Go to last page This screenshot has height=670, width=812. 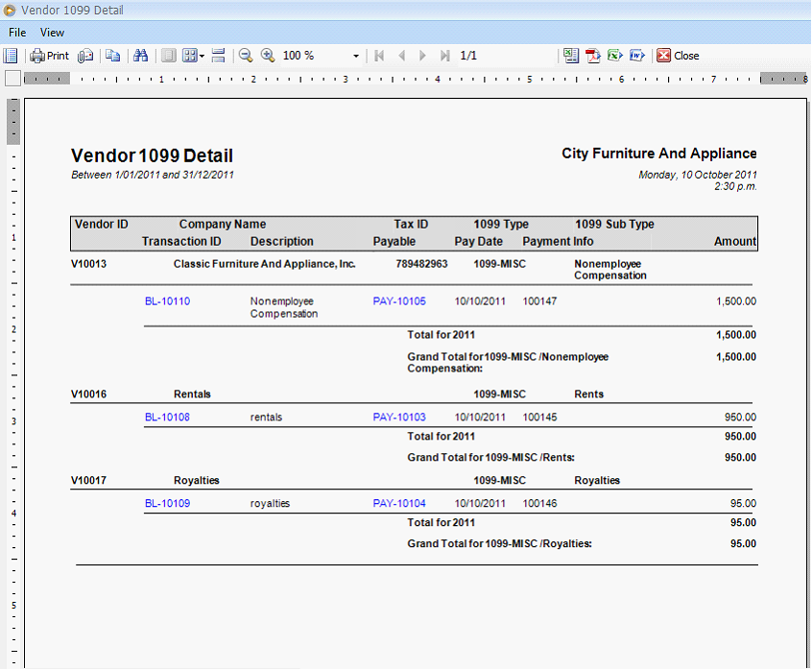pos(444,56)
